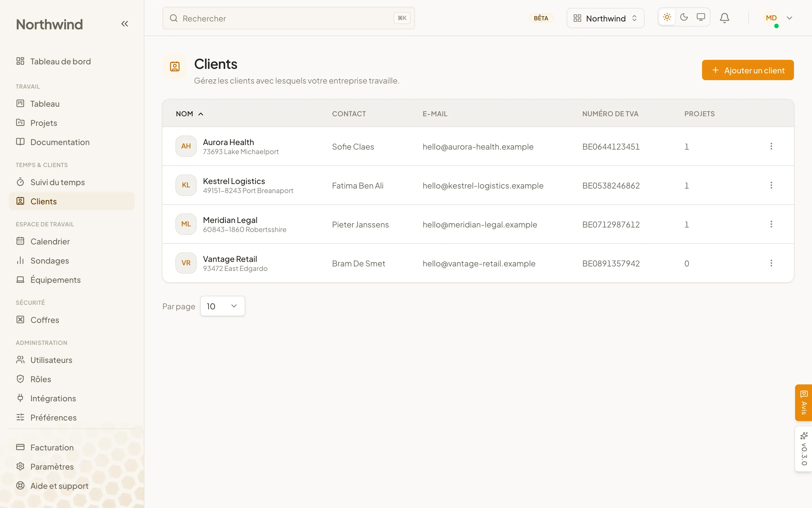The image size is (812, 508).
Task: Open notifications bell
Action: coord(724,18)
